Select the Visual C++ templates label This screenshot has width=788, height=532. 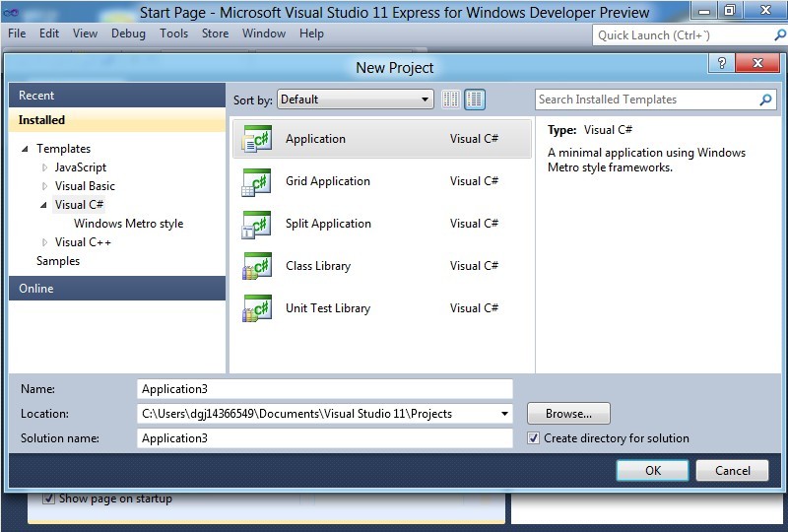click(x=83, y=242)
